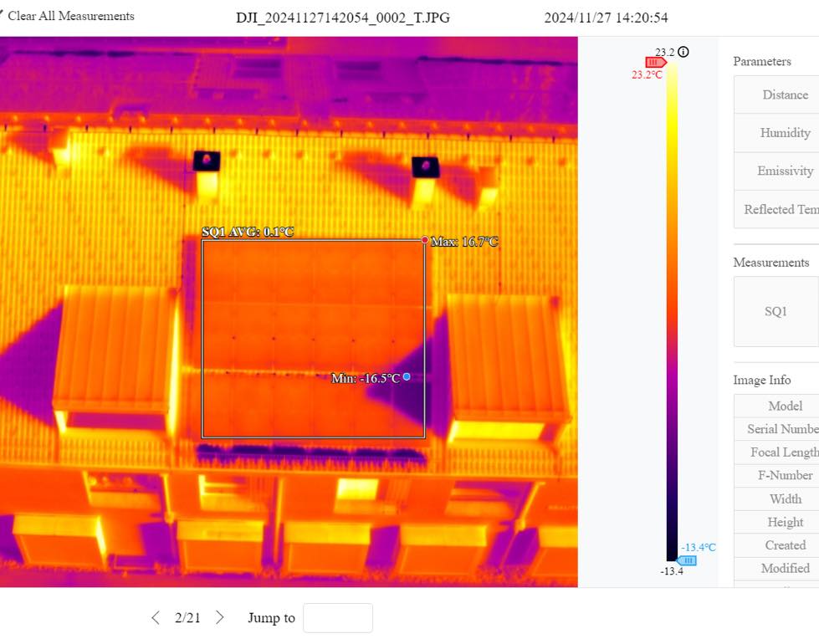
Task: Click the Width row in Image Info
Action: pyautogui.click(x=776, y=498)
